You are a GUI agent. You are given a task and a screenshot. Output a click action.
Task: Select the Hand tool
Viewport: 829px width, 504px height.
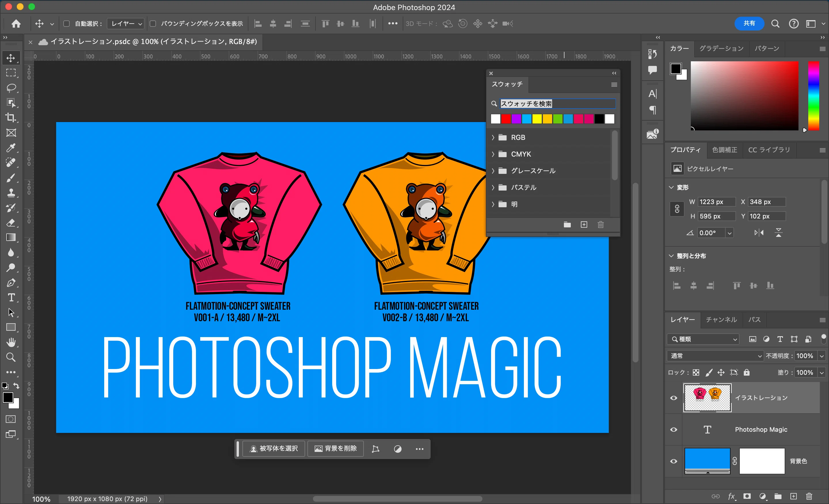point(11,342)
